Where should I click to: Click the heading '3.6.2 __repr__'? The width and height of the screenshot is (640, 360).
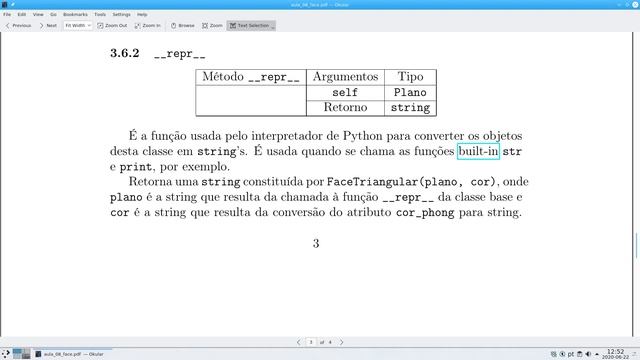click(x=158, y=53)
